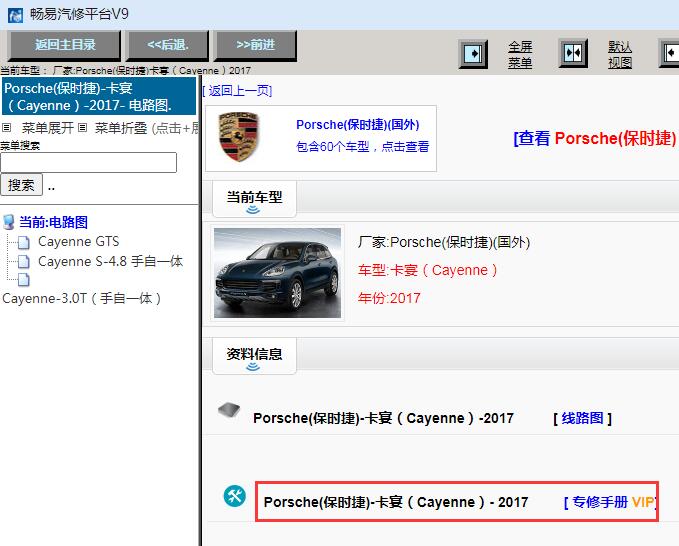Click 厂家:Porsche(保时捷)(国外) text
Screen dimensions: 679x546
click(x=444, y=242)
